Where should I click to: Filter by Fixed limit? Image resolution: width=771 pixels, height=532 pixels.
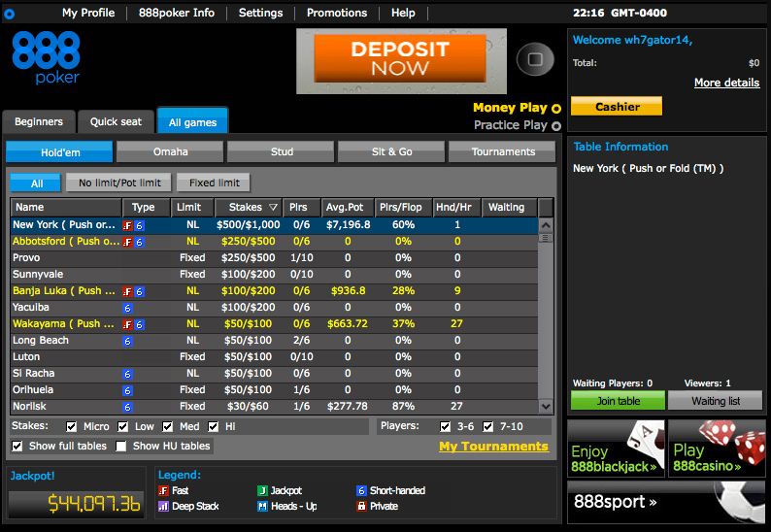click(214, 183)
